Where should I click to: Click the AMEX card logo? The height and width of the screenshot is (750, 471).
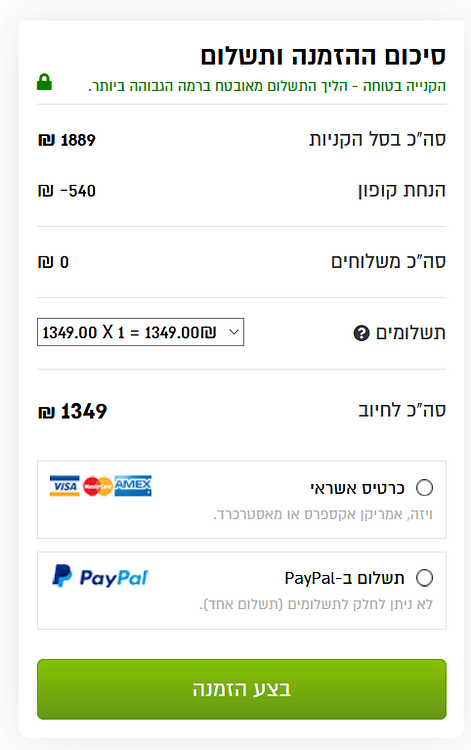133,486
